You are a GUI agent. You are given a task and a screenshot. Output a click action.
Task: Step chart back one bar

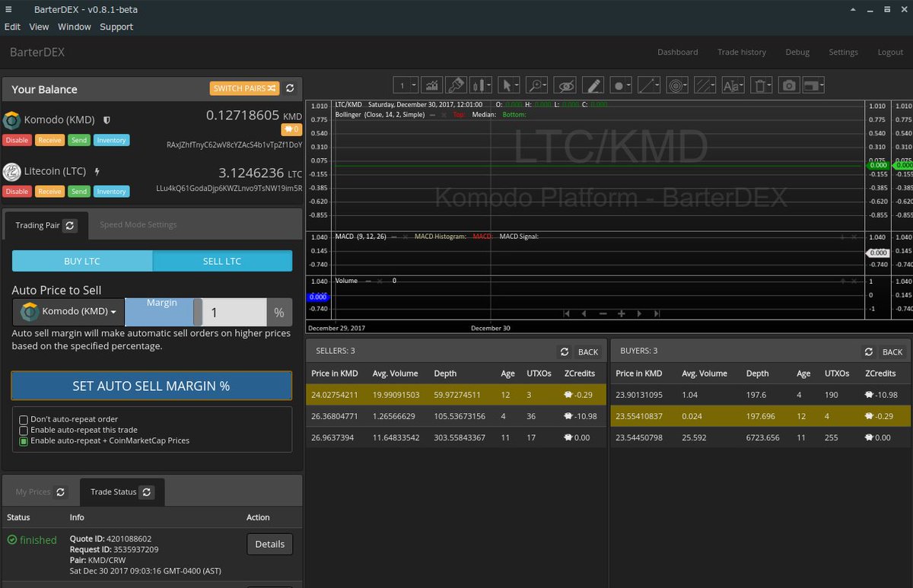(584, 313)
